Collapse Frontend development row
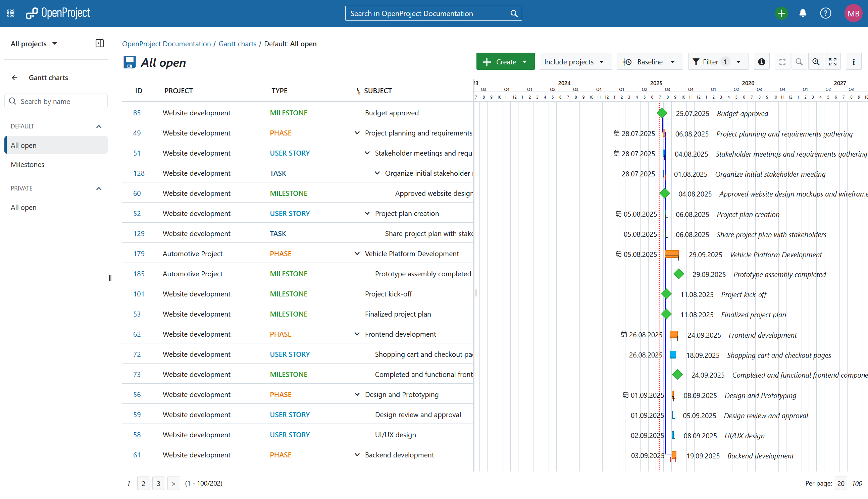Screen dimensions: 868x499 [357, 334]
